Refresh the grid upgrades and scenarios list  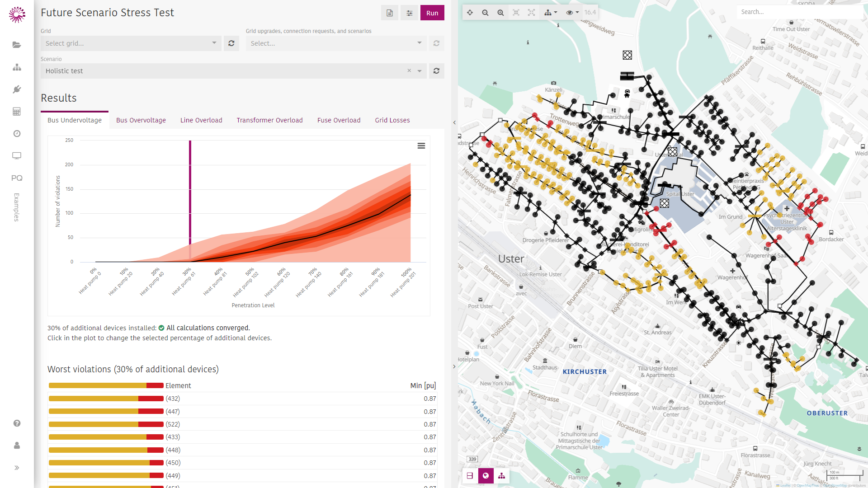pos(437,43)
